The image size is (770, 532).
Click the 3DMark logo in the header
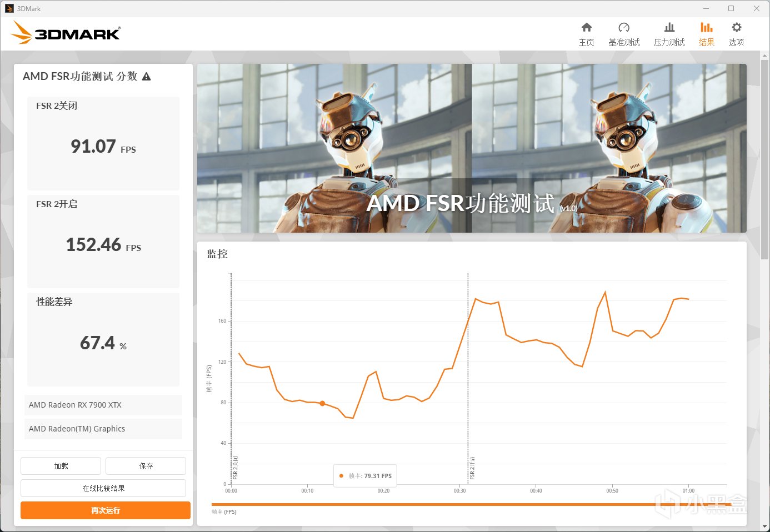pyautogui.click(x=66, y=33)
